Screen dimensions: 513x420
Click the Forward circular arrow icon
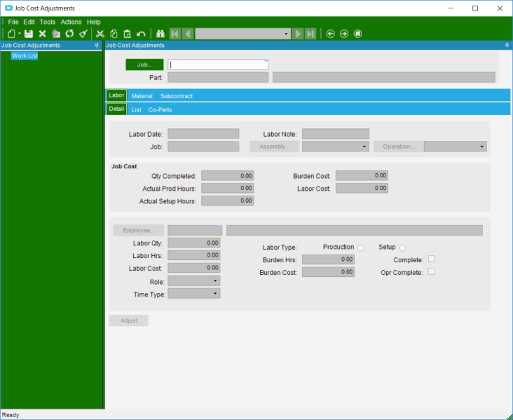click(x=344, y=34)
